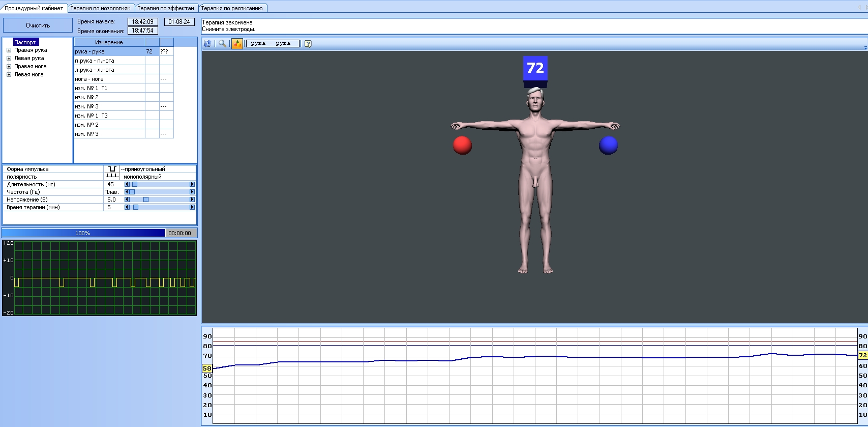868x427 pixels.
Task: Switch to Процедурный кабинет tab
Action: tap(34, 8)
